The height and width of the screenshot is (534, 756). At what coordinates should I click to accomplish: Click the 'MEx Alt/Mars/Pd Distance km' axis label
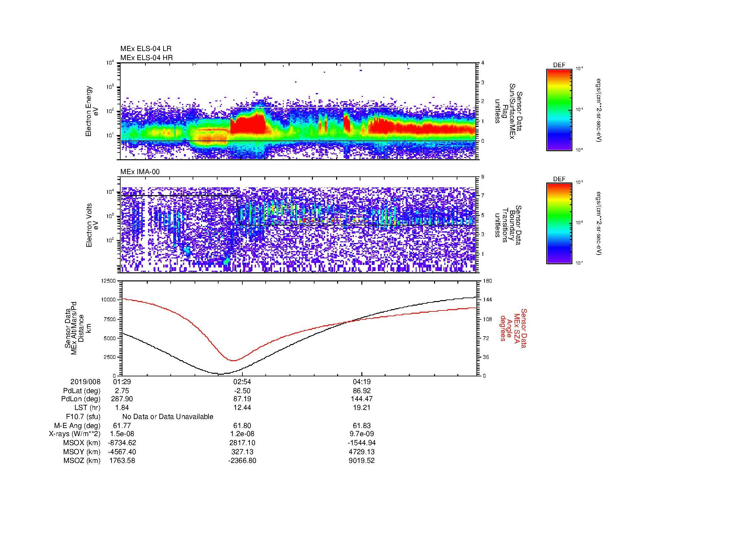[77, 328]
